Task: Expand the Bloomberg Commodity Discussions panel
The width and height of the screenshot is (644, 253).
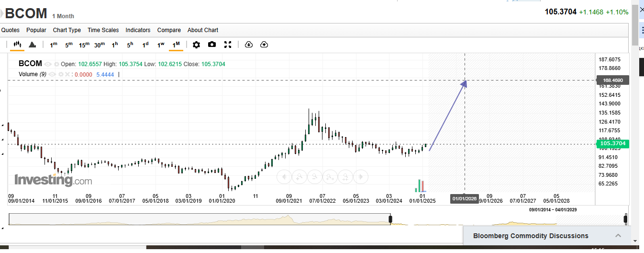Action: (x=618, y=236)
